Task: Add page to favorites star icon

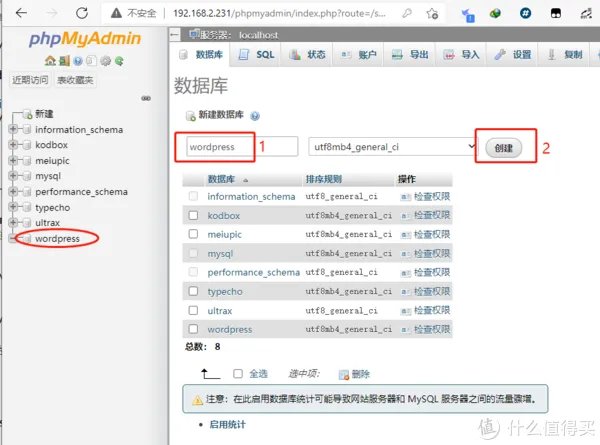Action: [x=432, y=14]
